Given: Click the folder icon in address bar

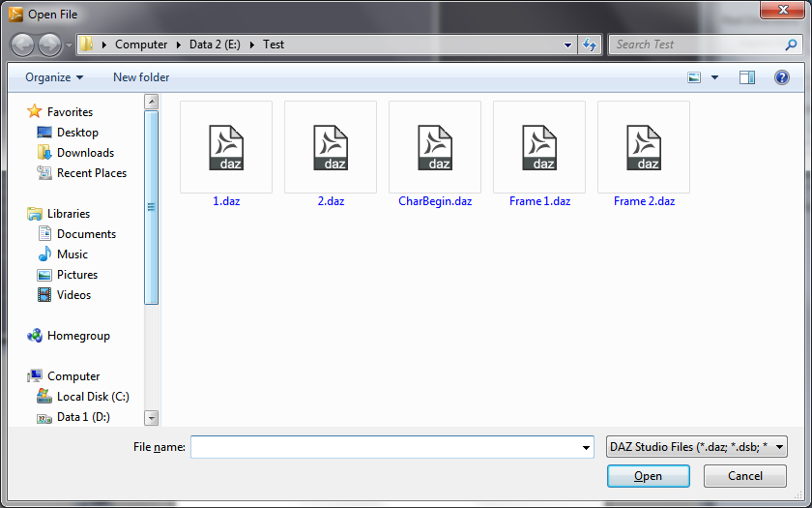Looking at the screenshot, I should [x=86, y=45].
